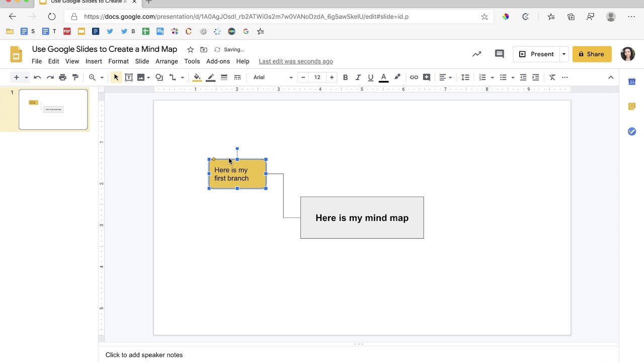644x362 pixels.
Task: Open the text Align dropdown
Action: pos(446,77)
